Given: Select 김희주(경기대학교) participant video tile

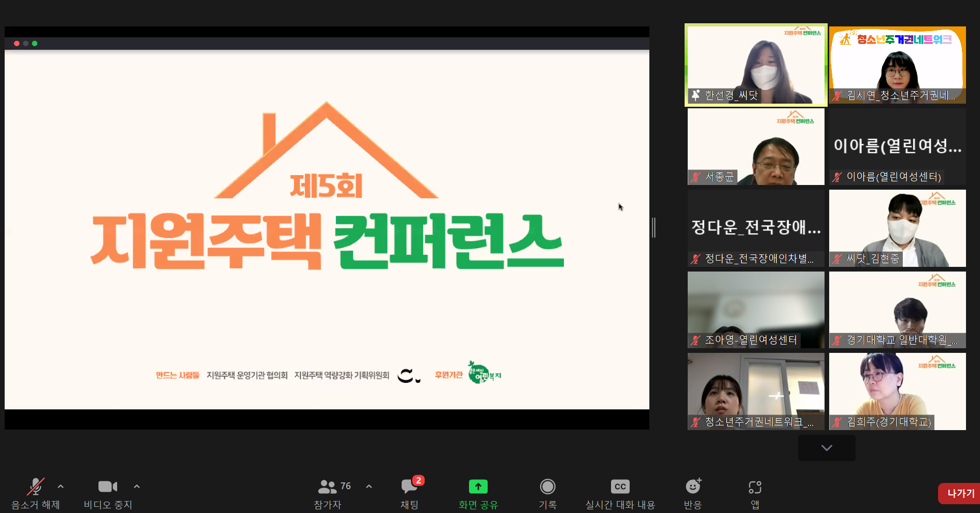Looking at the screenshot, I should pos(898,391).
